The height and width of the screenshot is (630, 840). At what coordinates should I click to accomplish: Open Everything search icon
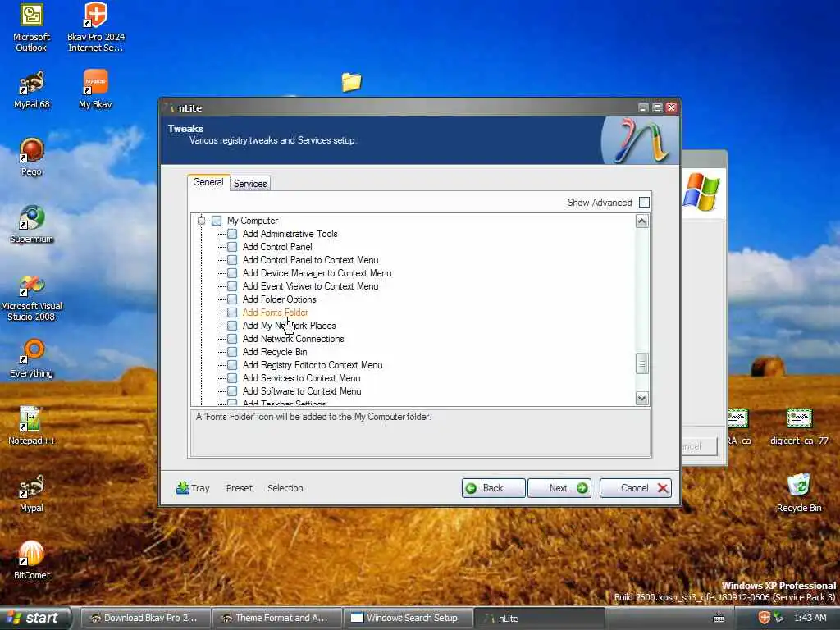(32, 359)
